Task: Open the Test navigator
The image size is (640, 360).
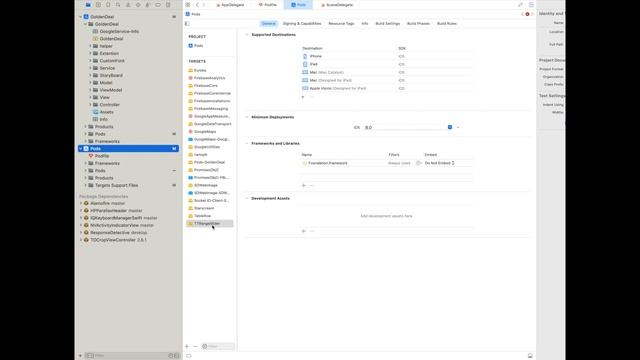Action: [x=138, y=5]
